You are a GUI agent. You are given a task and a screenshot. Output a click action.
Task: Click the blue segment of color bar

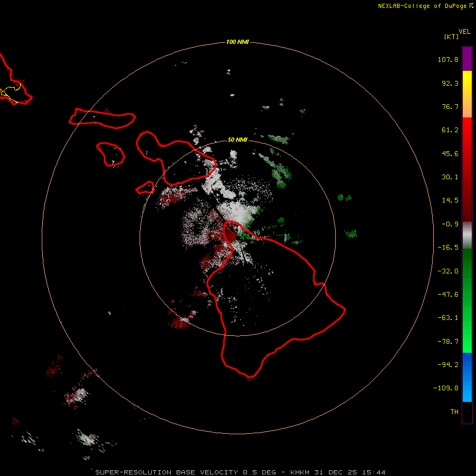[x=467, y=377]
